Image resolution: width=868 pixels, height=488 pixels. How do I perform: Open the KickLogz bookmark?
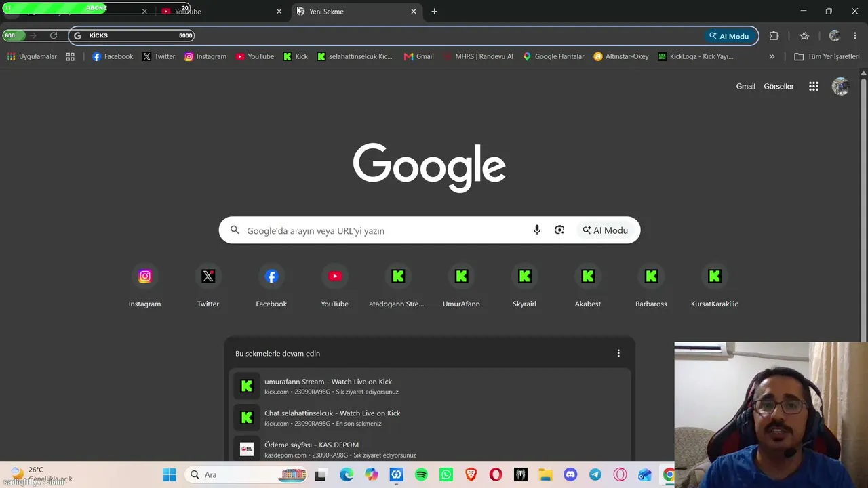(696, 56)
